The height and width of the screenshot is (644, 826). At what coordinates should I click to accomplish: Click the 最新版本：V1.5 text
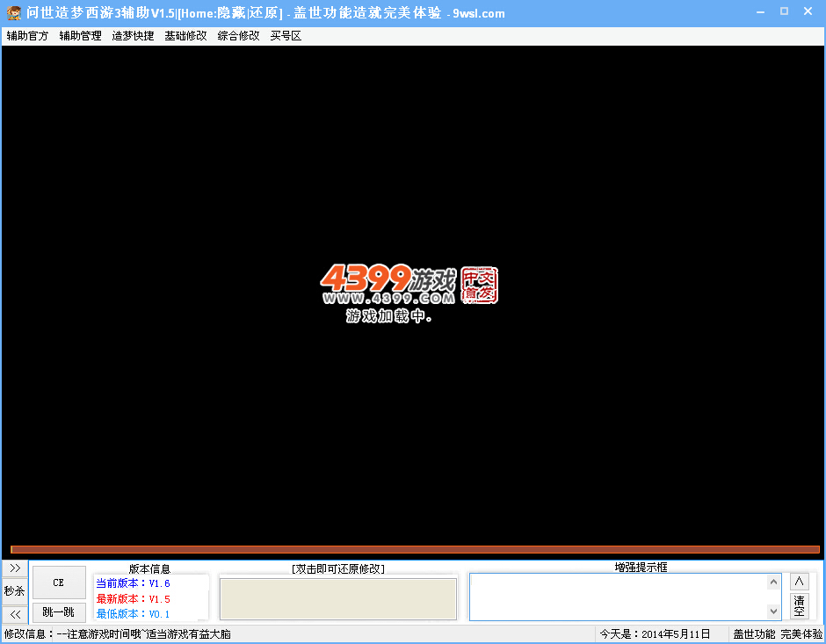click(x=133, y=598)
